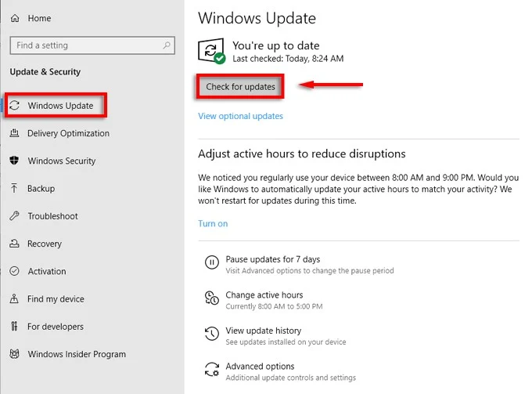Click the Delivery Optimization icon
Viewport: 532px width, 394px height.
pos(14,133)
